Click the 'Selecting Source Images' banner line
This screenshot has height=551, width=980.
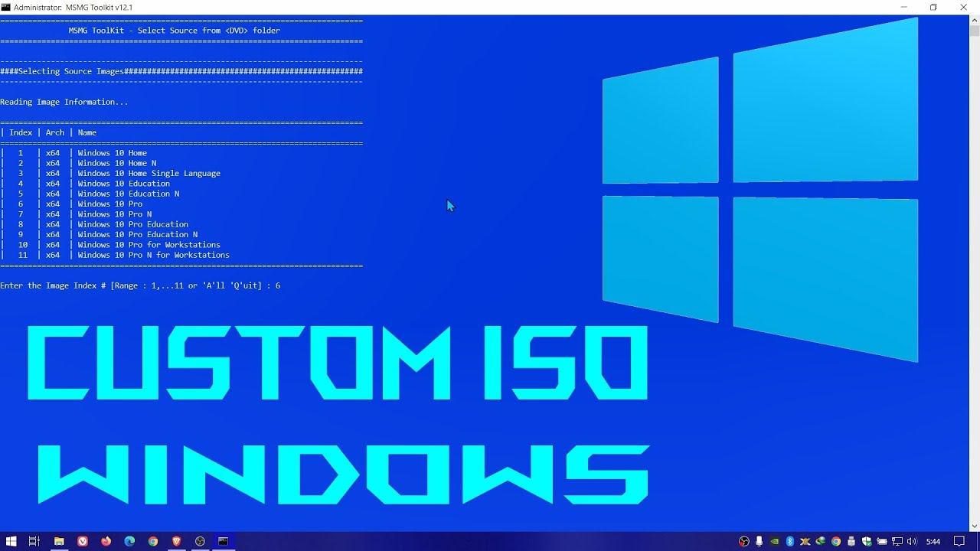point(181,71)
